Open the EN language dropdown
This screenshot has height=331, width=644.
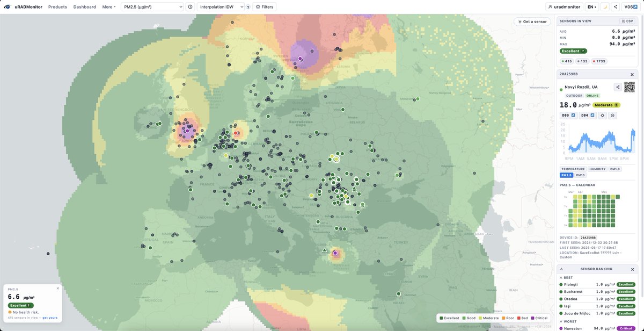591,7
